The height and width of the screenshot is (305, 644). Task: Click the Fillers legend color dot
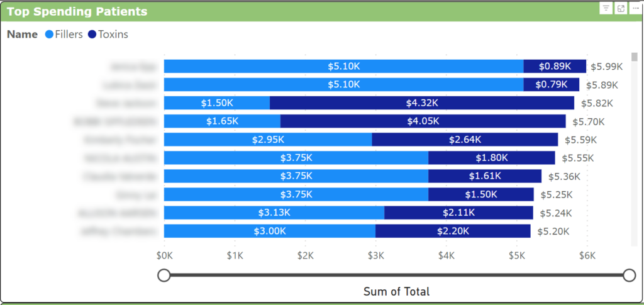point(50,35)
